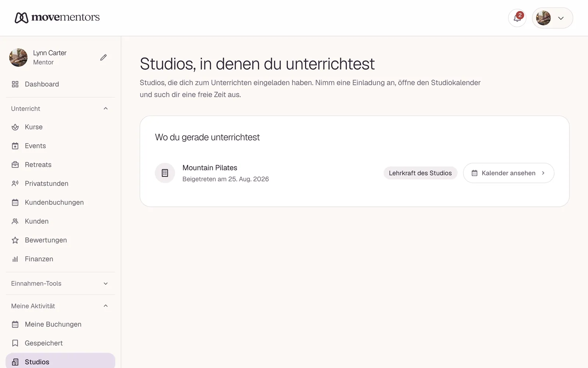Click the Meine Buchungen calendar icon
Image resolution: width=588 pixels, height=368 pixels.
15,325
